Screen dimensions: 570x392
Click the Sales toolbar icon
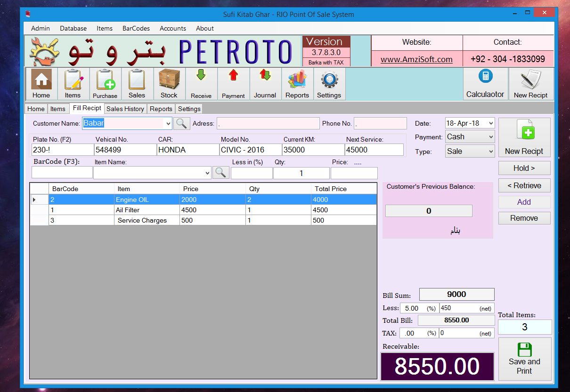point(137,83)
